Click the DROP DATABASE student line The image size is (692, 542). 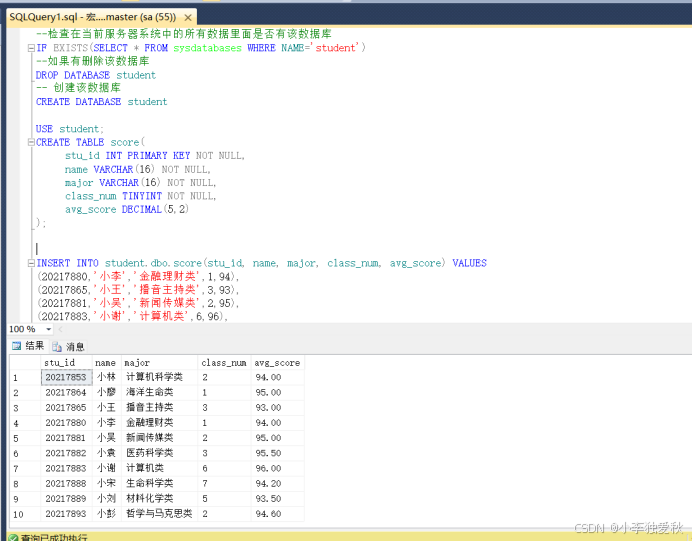point(96,75)
